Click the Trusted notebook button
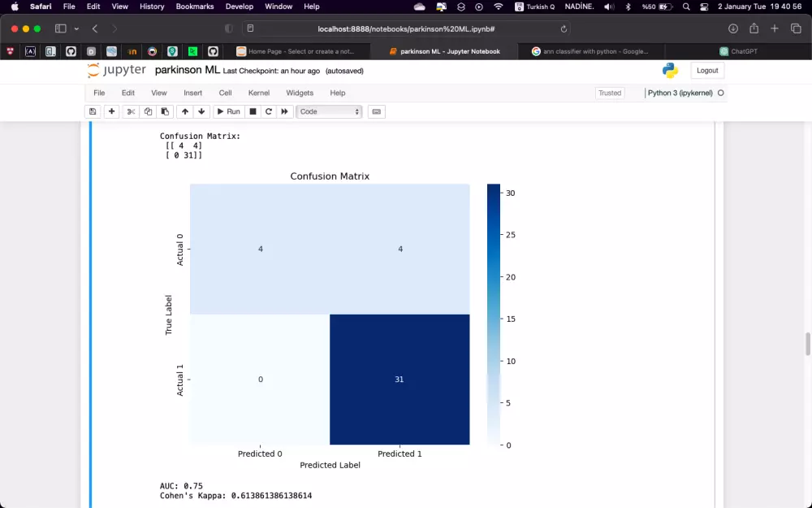 (610, 93)
